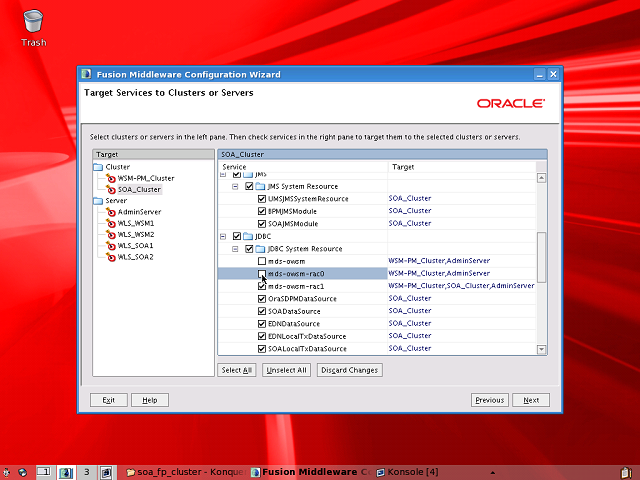
Task: Select WLS_SOA2 in Target tree
Action: coord(135,257)
